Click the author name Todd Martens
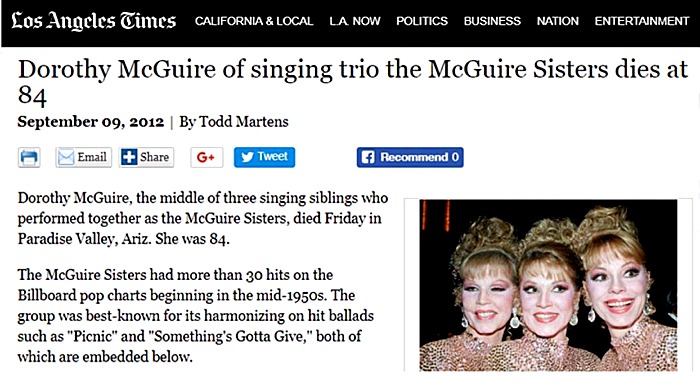 tap(244, 121)
